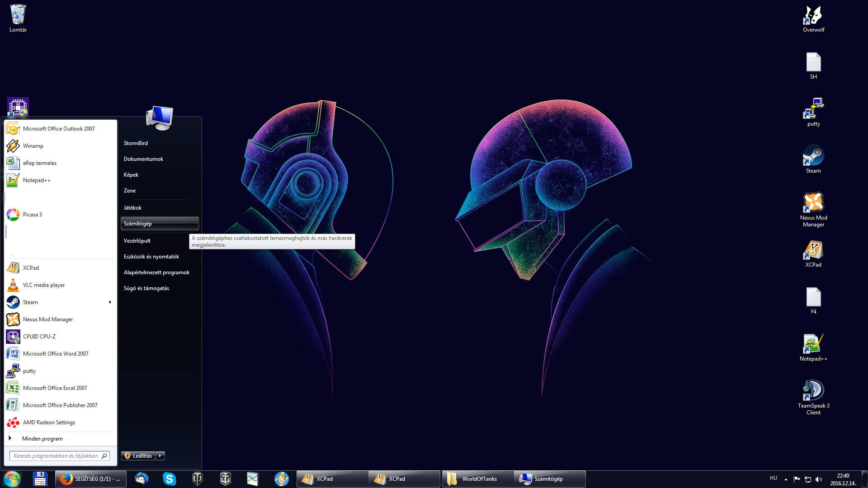868x488 pixels.
Task: Open Skype from the taskbar
Action: coord(170,479)
